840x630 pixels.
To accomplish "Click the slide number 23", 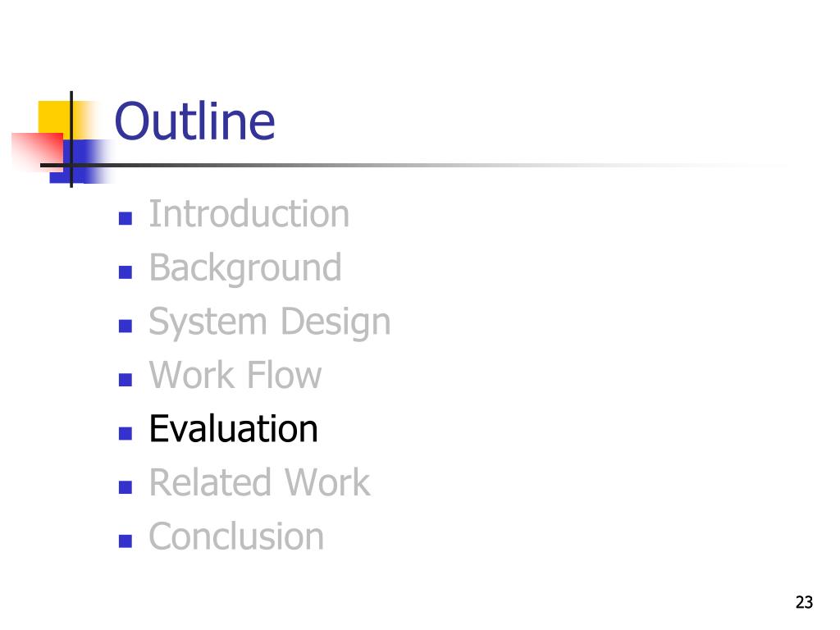I will [x=804, y=602].
